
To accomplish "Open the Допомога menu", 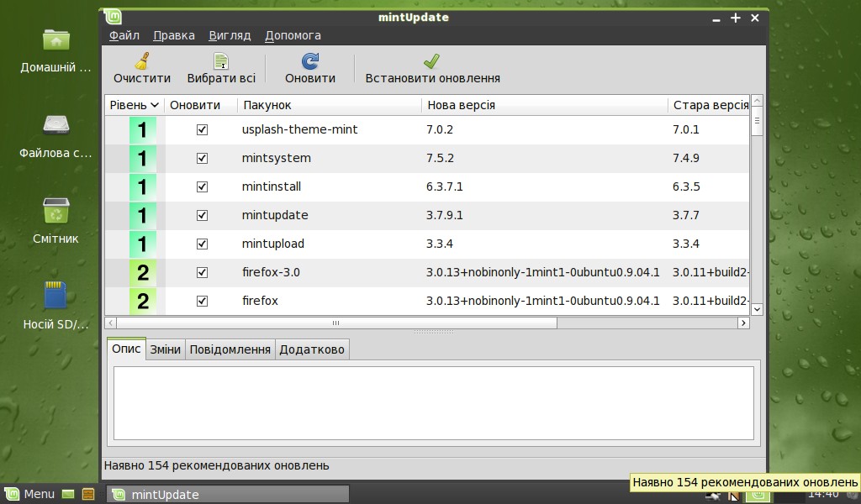I will tap(293, 35).
